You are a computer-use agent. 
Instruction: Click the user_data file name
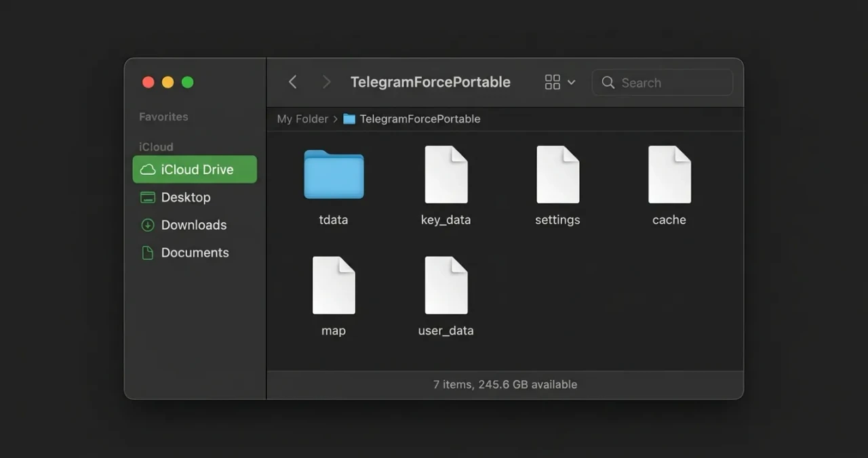pyautogui.click(x=446, y=331)
